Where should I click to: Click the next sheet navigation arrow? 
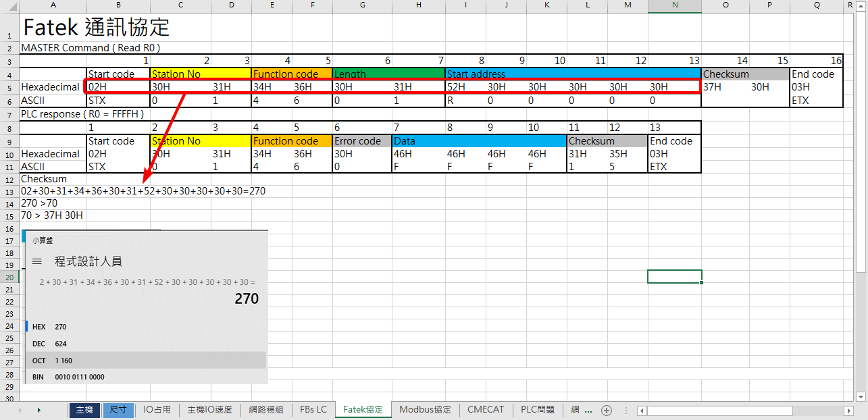coord(39,410)
